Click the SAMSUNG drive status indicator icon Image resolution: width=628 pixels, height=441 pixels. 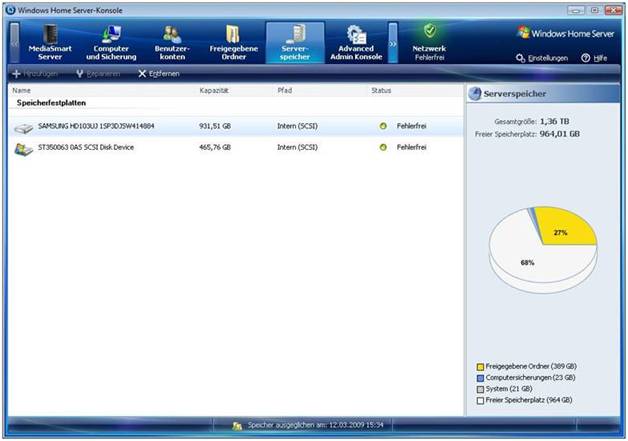tap(383, 126)
